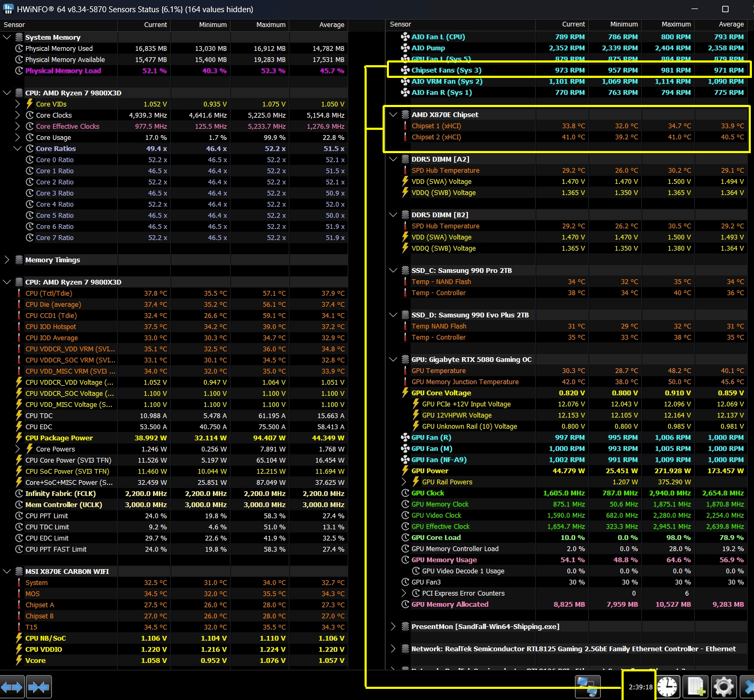The width and height of the screenshot is (754, 700).
Task: Click the fan icon beside AIO Fan L (CPU)
Action: coord(405,37)
